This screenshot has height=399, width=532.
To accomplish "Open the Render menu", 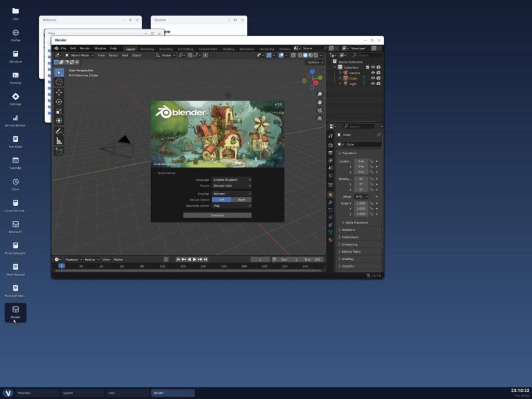I will [85, 48].
